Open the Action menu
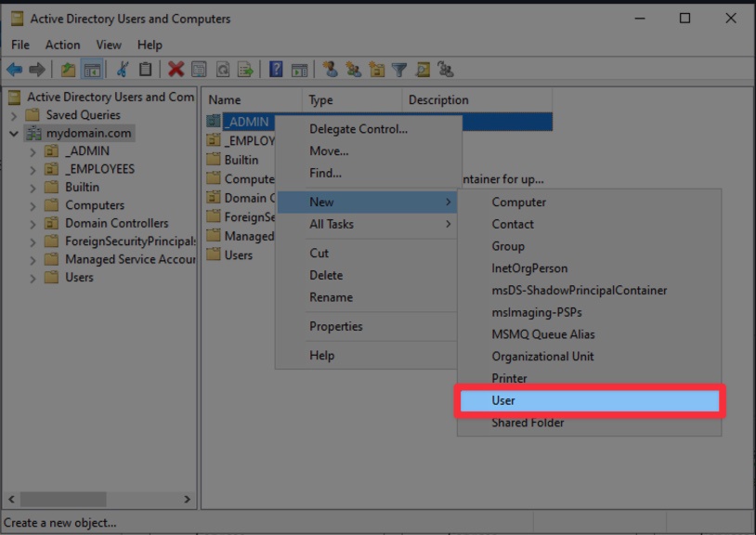The height and width of the screenshot is (535, 756). coord(62,45)
